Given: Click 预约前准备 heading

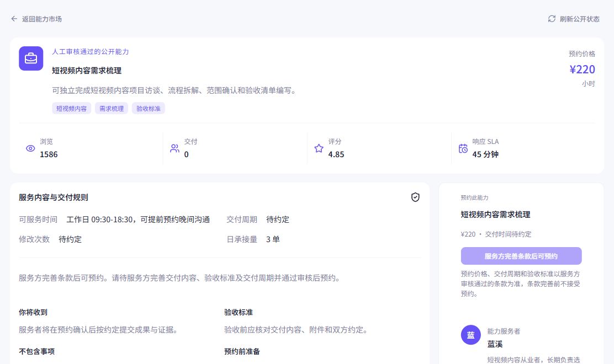Looking at the screenshot, I should [x=242, y=351].
